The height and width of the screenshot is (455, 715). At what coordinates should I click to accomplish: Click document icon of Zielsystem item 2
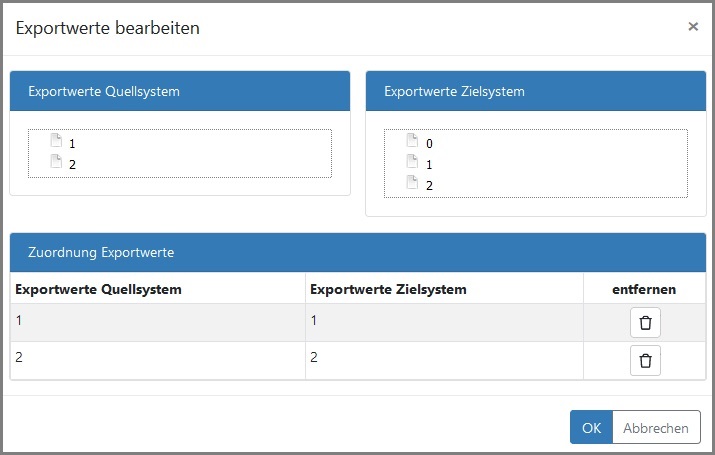click(412, 182)
